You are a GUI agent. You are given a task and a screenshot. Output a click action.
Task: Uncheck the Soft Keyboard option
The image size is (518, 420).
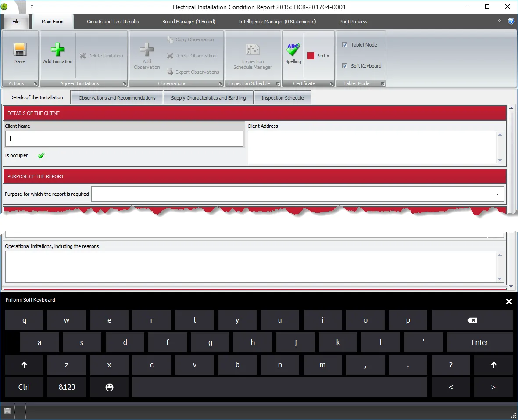tap(345, 65)
